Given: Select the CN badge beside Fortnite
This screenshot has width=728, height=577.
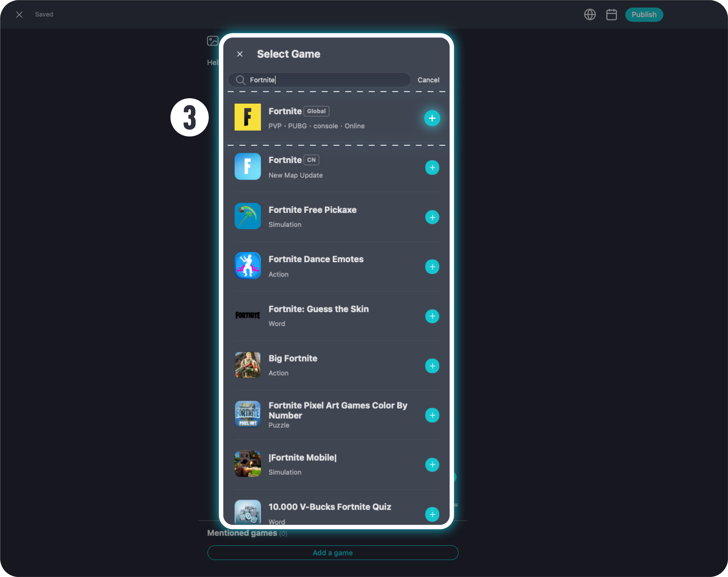Looking at the screenshot, I should coord(311,160).
